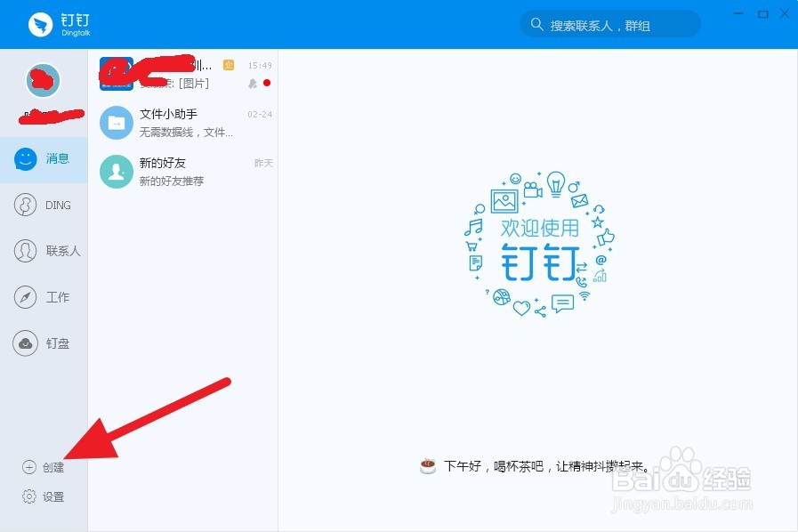The height and width of the screenshot is (532, 798).
Task: Click the 15:49 timestamp
Action: [260, 66]
